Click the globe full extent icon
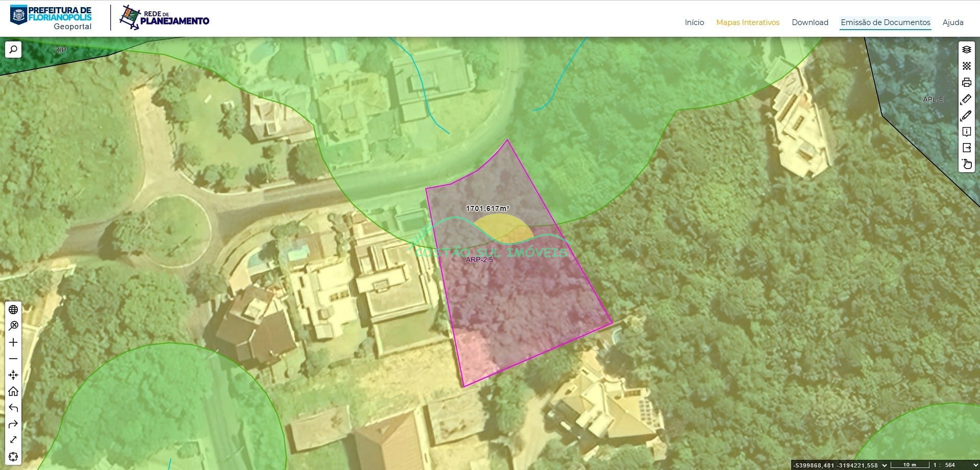Screen dimensions: 980x470 click(x=13, y=310)
